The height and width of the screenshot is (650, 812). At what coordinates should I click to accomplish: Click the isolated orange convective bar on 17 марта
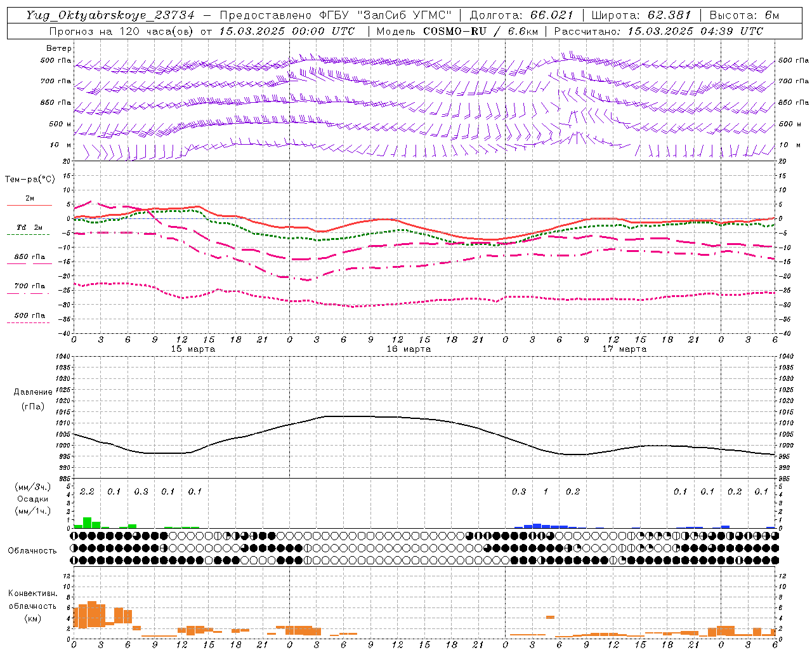pos(550,617)
